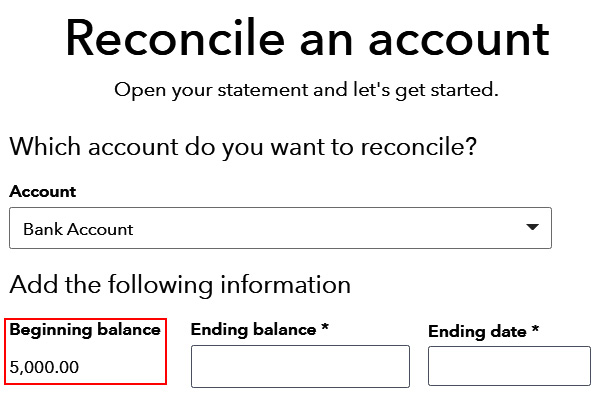The image size is (603, 396).
Task: Click Which account do you want heading
Action: [x=243, y=147]
